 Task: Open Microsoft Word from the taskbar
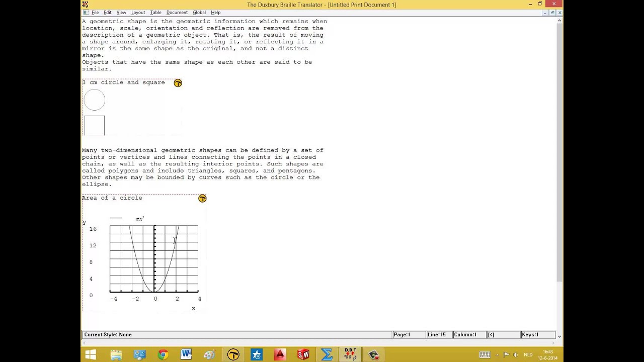186,354
